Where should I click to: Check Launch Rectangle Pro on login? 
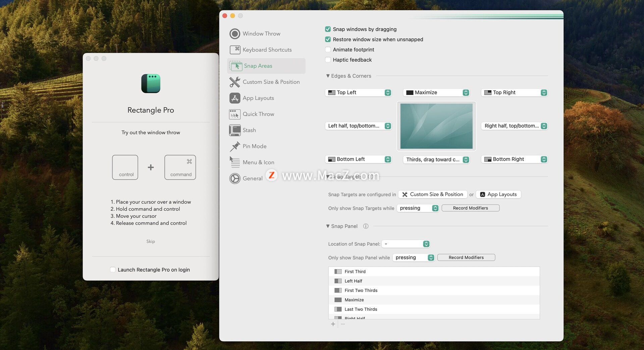tap(113, 269)
